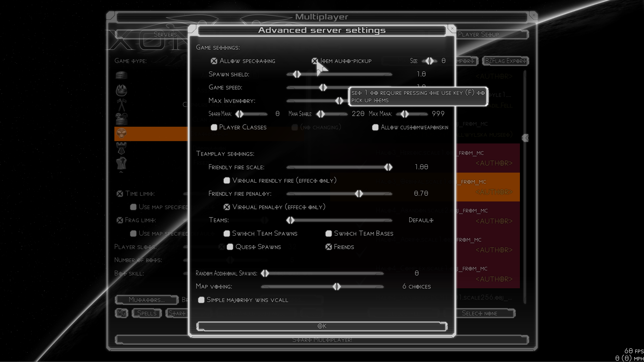Click the MG button
The image size is (644, 362).
coord(121,313)
